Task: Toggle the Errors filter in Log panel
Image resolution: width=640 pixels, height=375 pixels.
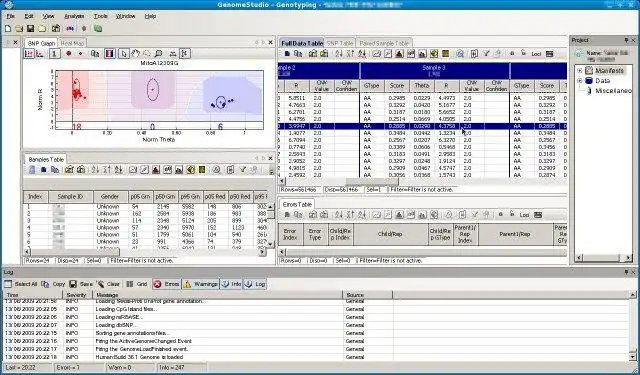Action: [x=167, y=284]
